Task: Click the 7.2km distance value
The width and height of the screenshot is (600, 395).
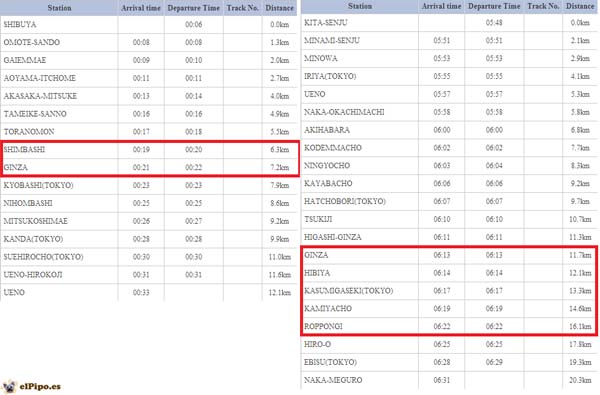Action: click(x=280, y=167)
